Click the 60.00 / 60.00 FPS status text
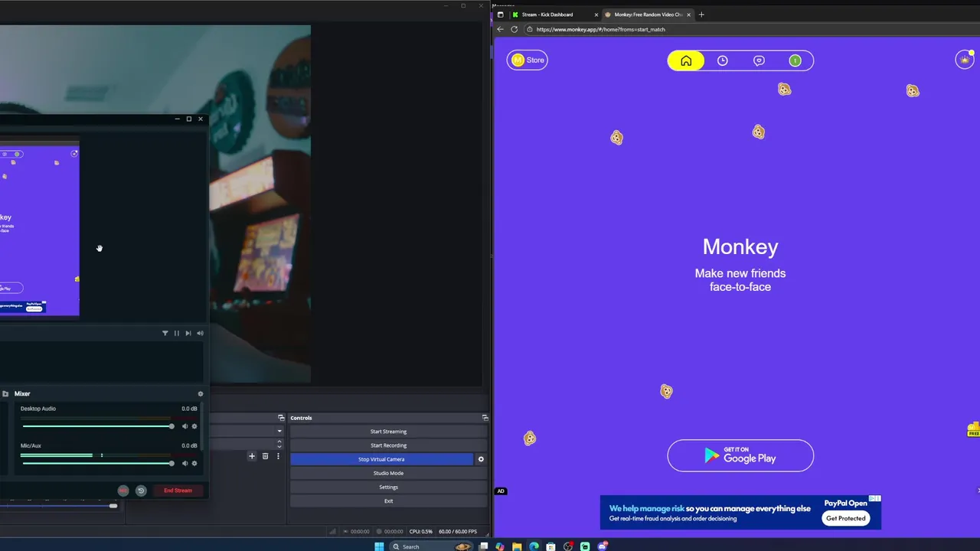Image resolution: width=980 pixels, height=551 pixels. tap(458, 531)
